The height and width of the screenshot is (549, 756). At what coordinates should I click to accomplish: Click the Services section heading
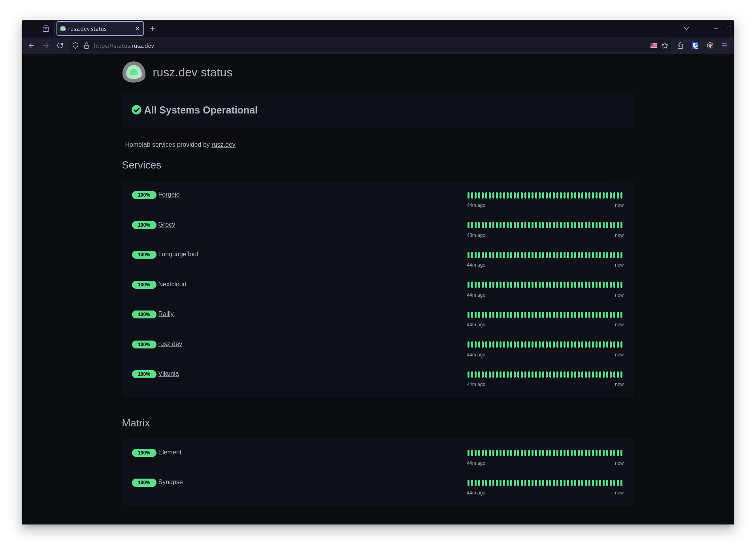coord(141,165)
